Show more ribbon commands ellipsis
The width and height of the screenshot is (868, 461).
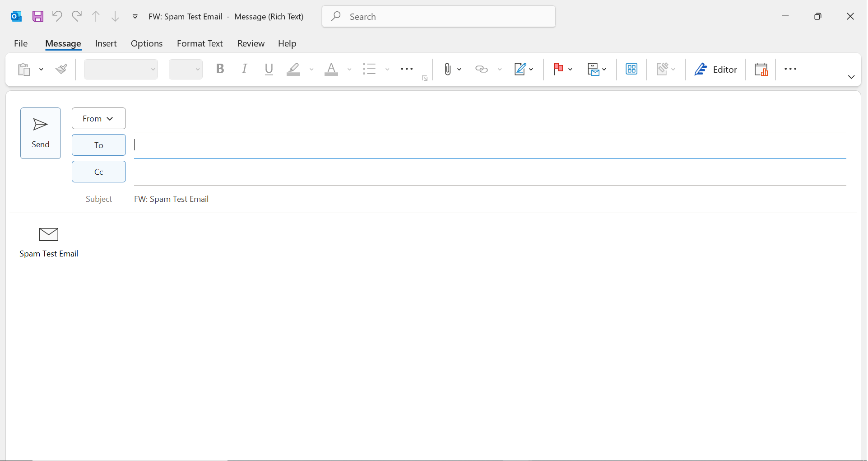(790, 69)
